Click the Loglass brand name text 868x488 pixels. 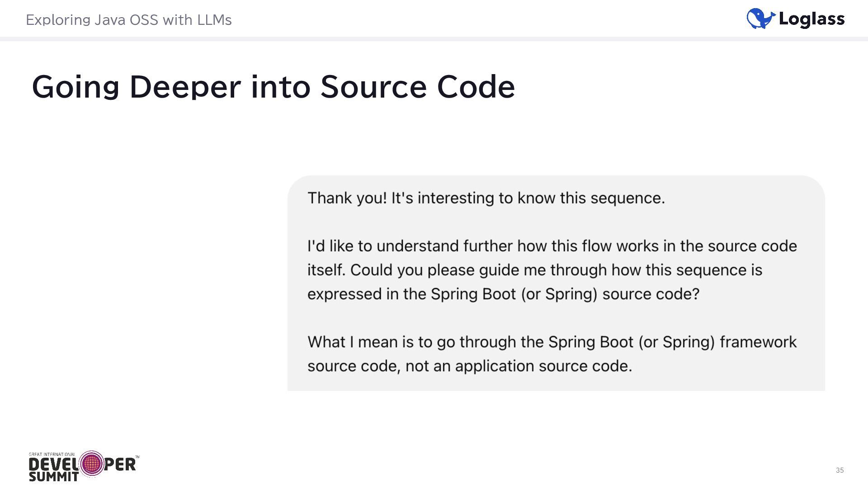point(811,19)
